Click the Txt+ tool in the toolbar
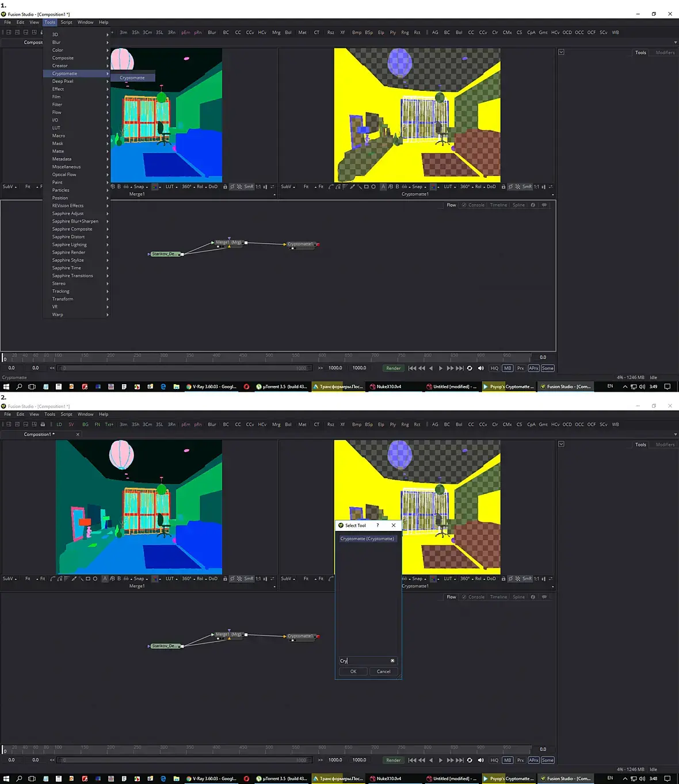 (x=109, y=424)
